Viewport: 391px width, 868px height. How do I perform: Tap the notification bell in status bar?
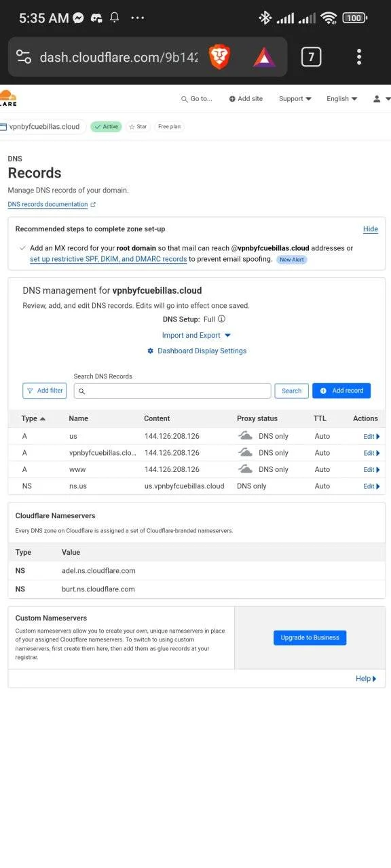point(114,18)
